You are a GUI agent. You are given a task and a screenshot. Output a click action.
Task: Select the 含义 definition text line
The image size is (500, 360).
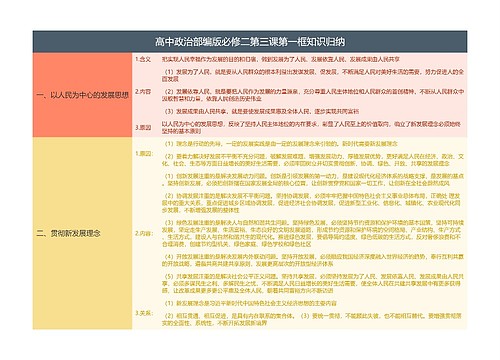coord(281,59)
